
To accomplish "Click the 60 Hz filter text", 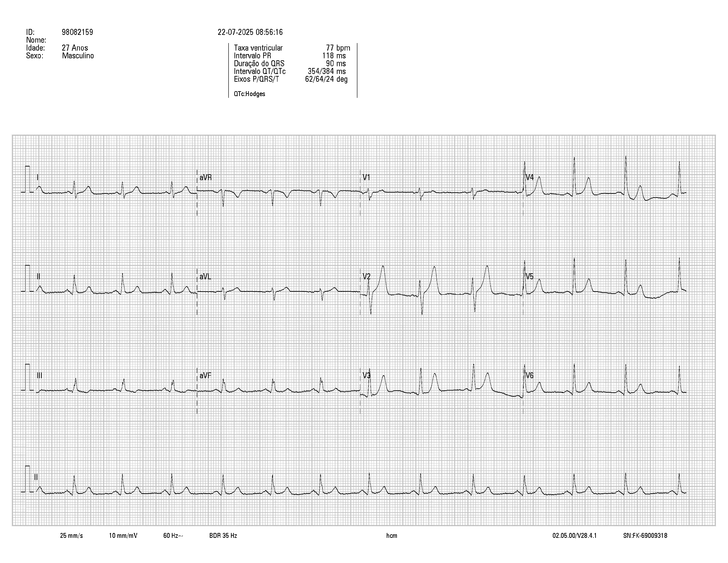I will click(x=173, y=536).
